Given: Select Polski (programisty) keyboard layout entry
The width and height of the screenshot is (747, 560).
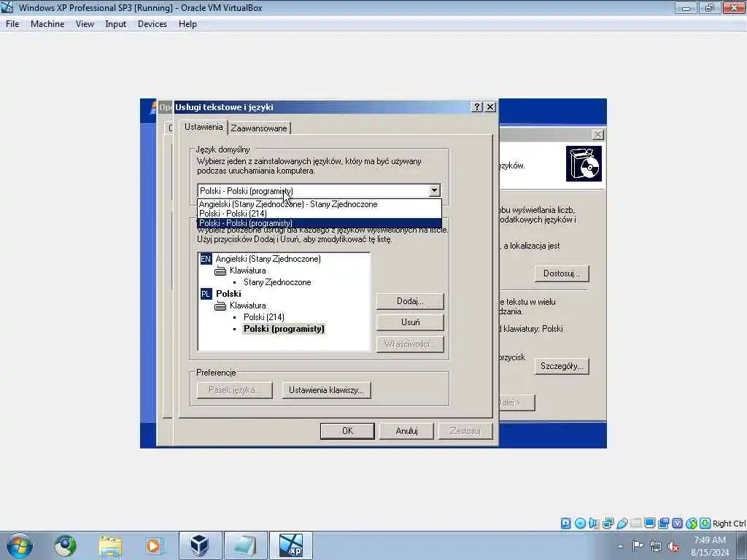Looking at the screenshot, I should tap(284, 329).
